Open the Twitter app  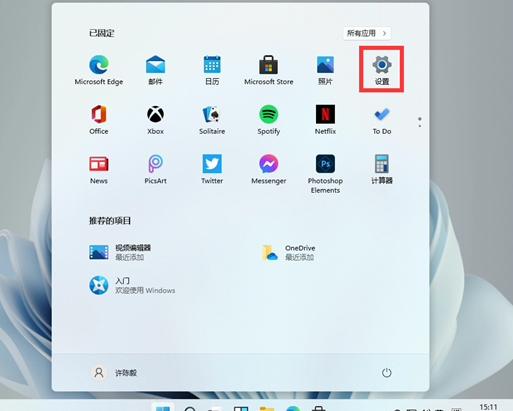point(212,169)
